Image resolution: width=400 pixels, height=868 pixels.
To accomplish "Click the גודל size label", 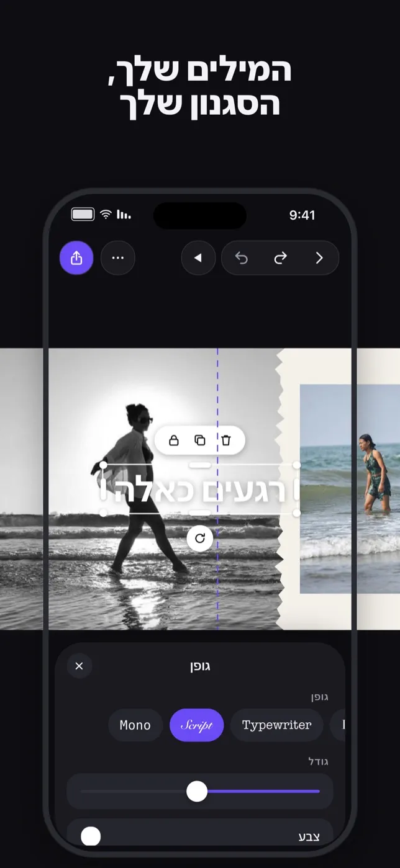I will tap(318, 761).
